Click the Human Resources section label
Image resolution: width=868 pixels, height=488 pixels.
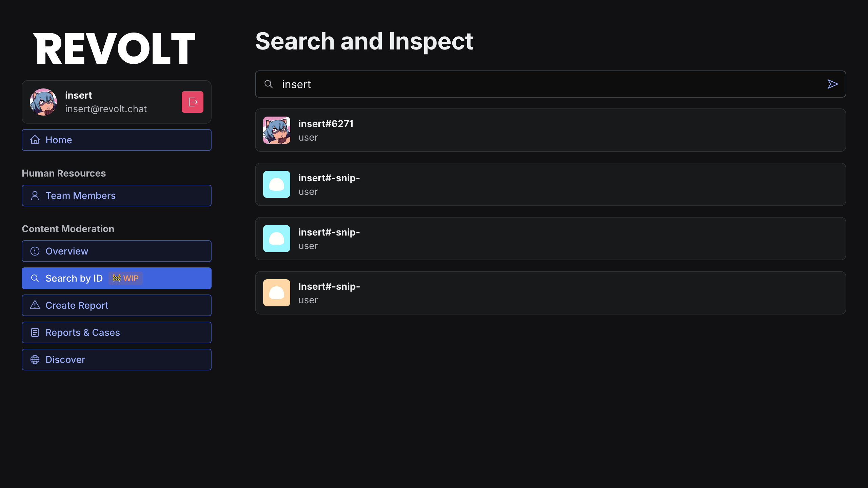[64, 173]
